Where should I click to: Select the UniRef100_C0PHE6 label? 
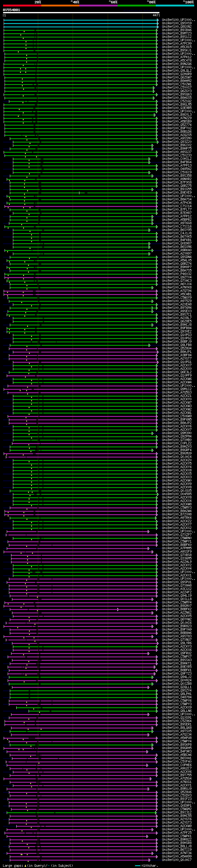pyautogui.click(x=177, y=765)
